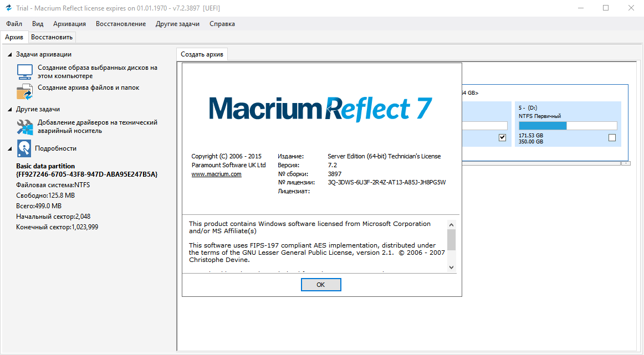Click the rescue media drivers tools icon

tap(25, 127)
